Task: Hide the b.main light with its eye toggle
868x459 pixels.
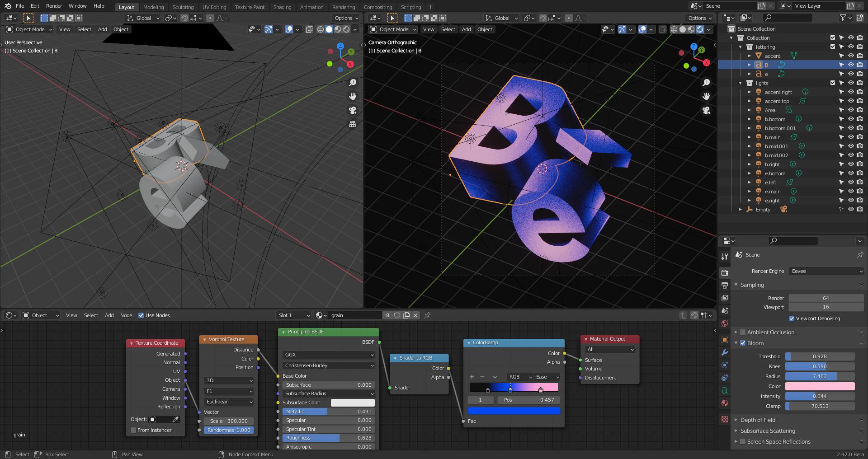Action: (x=850, y=137)
